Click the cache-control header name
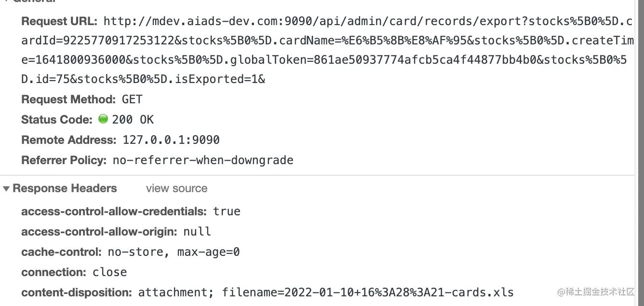 pyautogui.click(x=61, y=252)
